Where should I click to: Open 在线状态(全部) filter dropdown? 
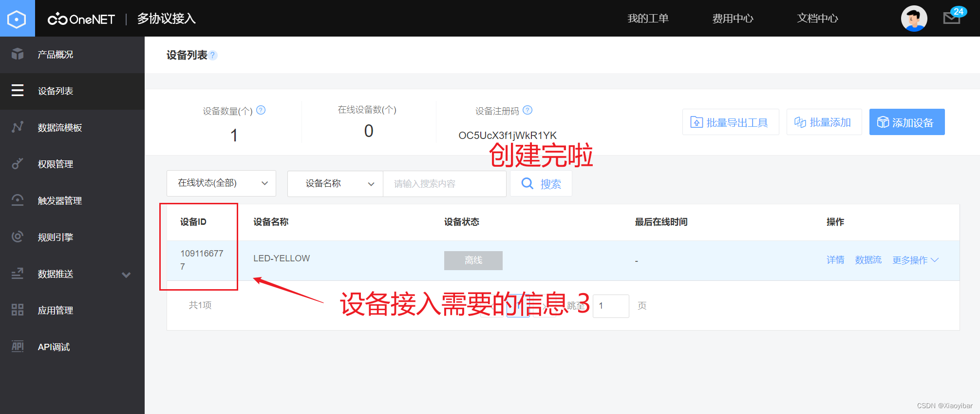(221, 183)
